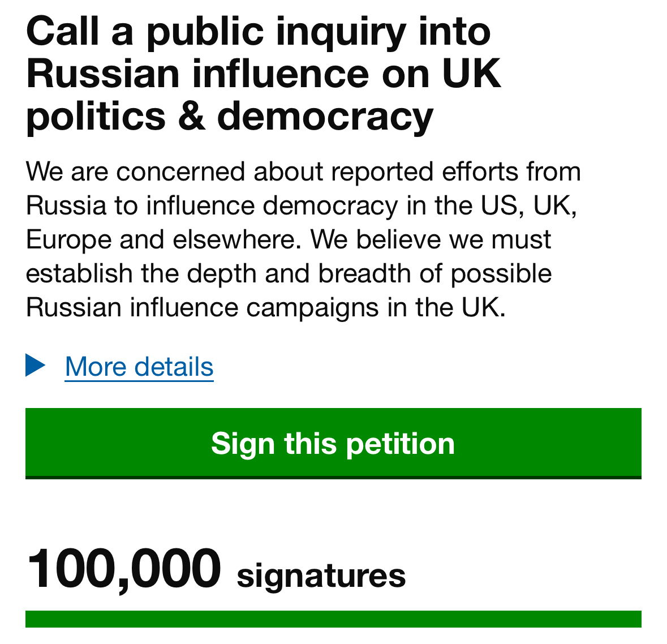This screenshot has height=644, width=667.
Task: Click the heading line "Russian influence on UK"
Action: point(264,74)
